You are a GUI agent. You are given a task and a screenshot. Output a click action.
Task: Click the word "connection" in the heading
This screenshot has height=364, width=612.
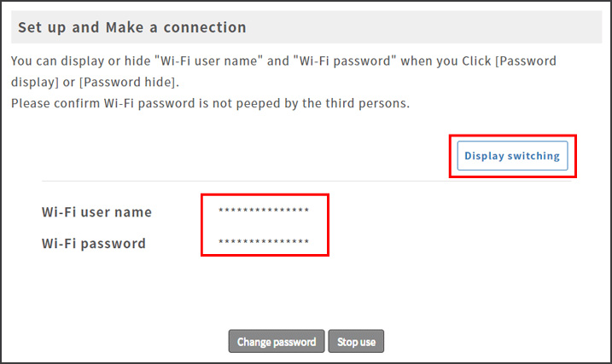(x=204, y=28)
